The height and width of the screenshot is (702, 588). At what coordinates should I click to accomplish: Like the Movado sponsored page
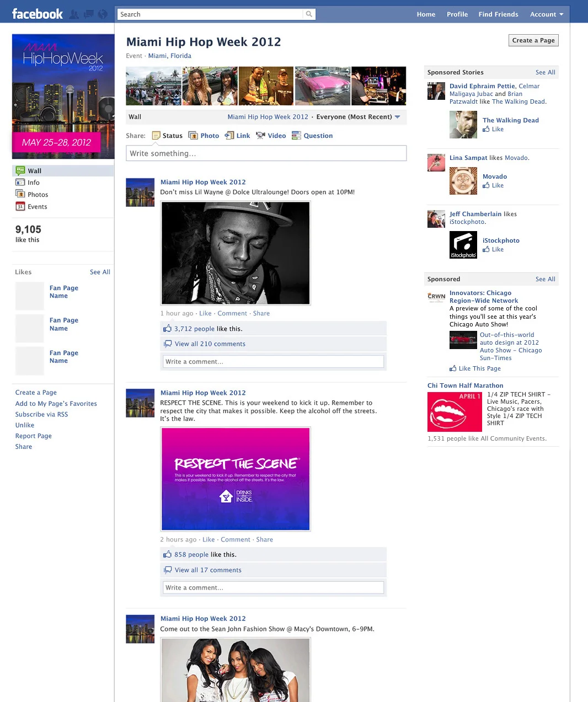coord(493,185)
